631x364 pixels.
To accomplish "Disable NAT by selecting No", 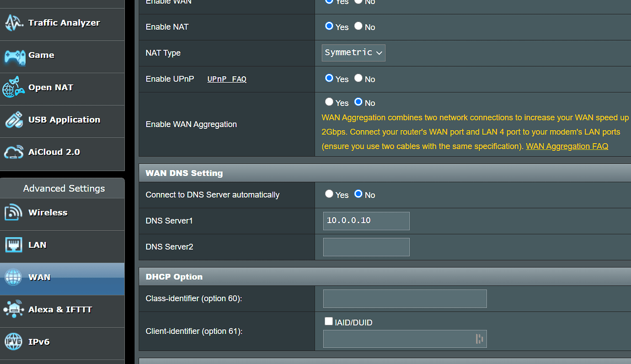I will (358, 26).
